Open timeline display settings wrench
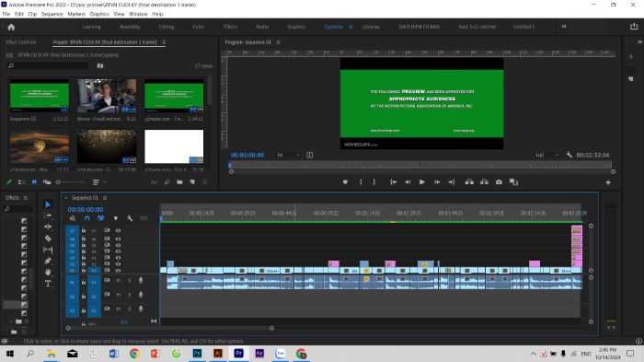This screenshot has width=644, height=362. pos(130,218)
